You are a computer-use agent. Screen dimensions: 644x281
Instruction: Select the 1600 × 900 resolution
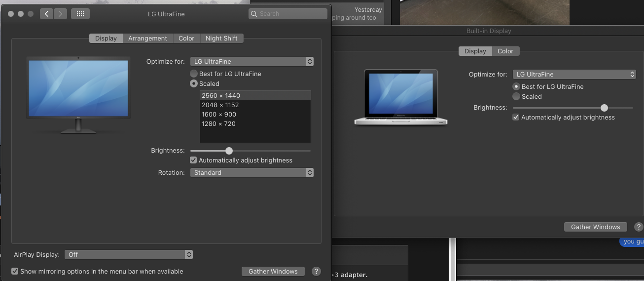click(255, 114)
